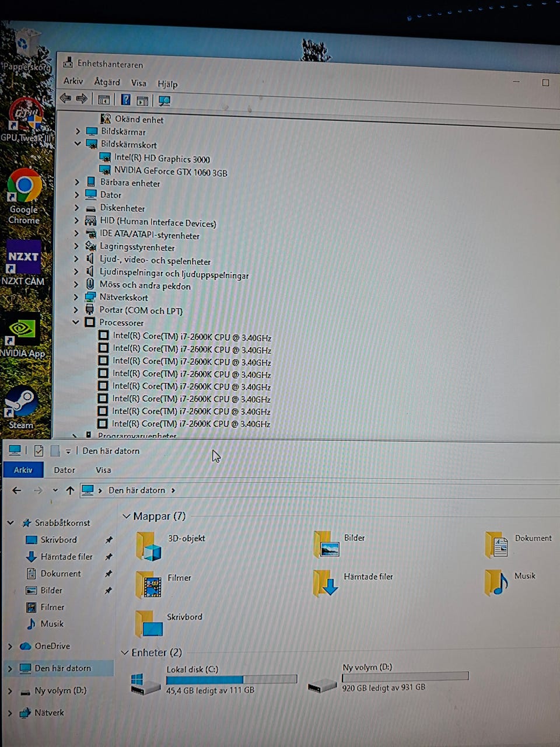Open the Musik folder in Mappar
Screen dimensions: 560x747
click(x=510, y=582)
